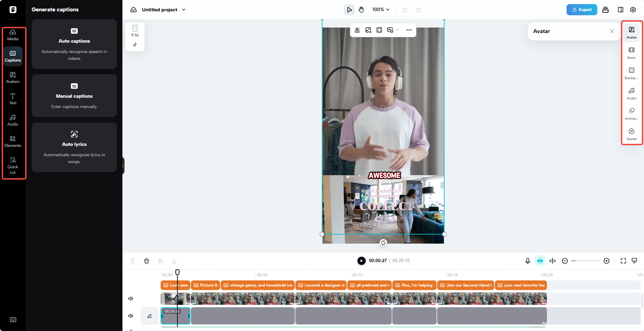Switch to the right sidebar Audio tab
Screen dimensions: 644x331
[x=632, y=94]
